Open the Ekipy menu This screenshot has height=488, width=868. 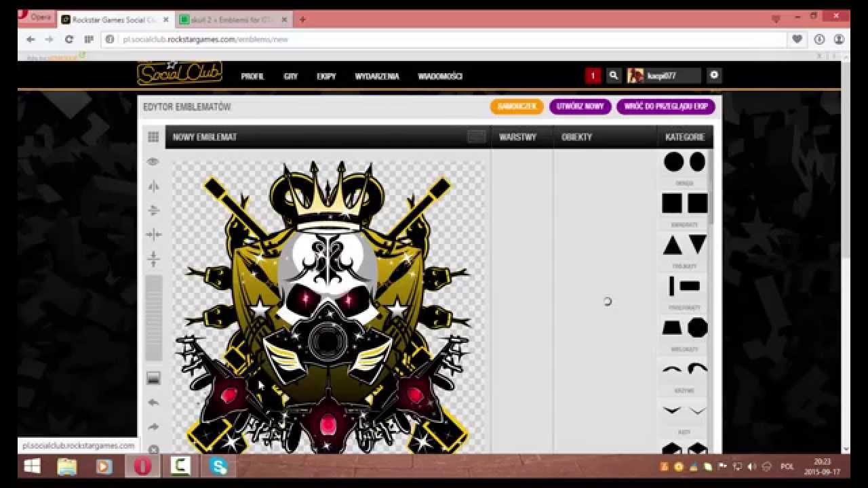pyautogui.click(x=326, y=77)
